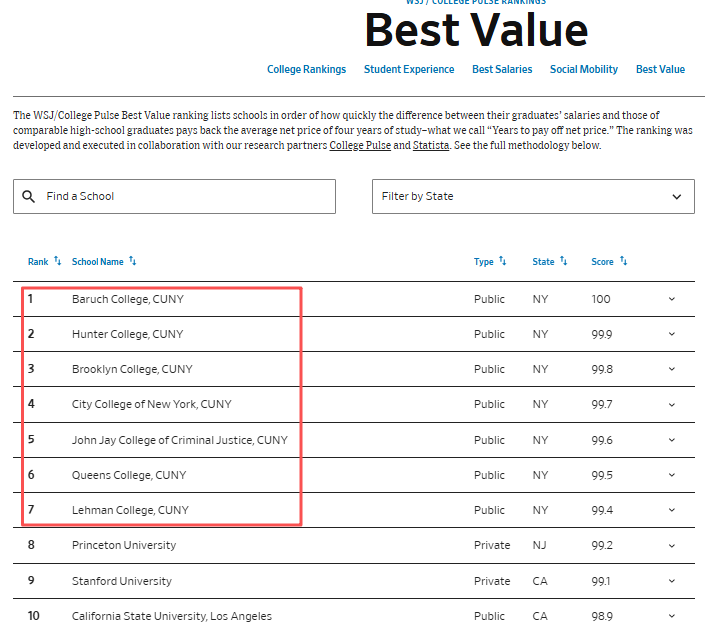Sort table by Rank arrows icon
705x633 pixels.
(58, 261)
